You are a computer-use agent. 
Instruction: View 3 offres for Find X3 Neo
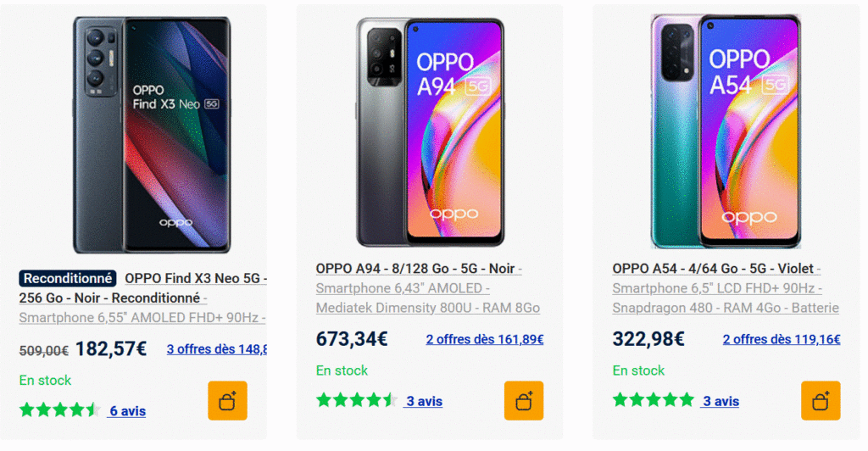click(x=217, y=348)
